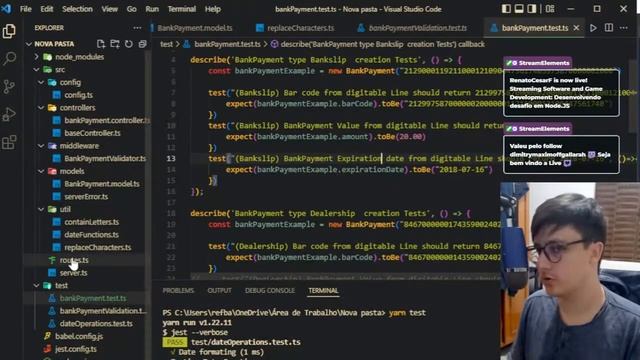Open dateFunctions.ts file

point(91,234)
